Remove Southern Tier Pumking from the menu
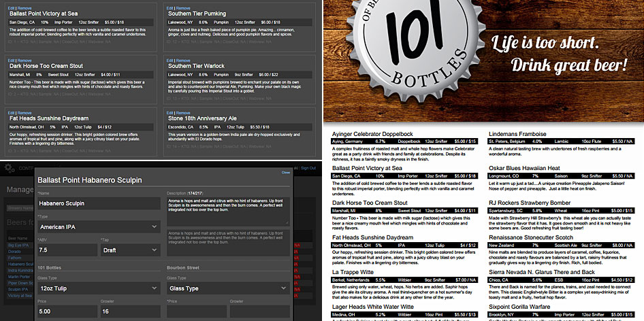Image resolution: width=644 pixels, height=321 pixels. pyautogui.click(x=183, y=7)
